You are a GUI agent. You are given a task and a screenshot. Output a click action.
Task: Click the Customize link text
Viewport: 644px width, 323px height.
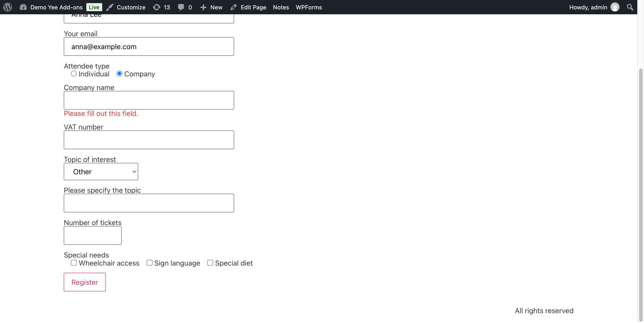coord(131,7)
